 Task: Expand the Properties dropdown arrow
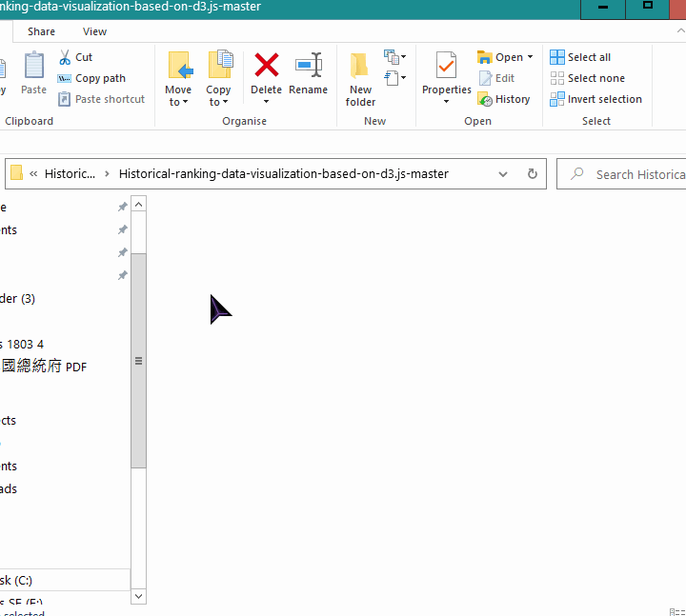[x=446, y=102]
